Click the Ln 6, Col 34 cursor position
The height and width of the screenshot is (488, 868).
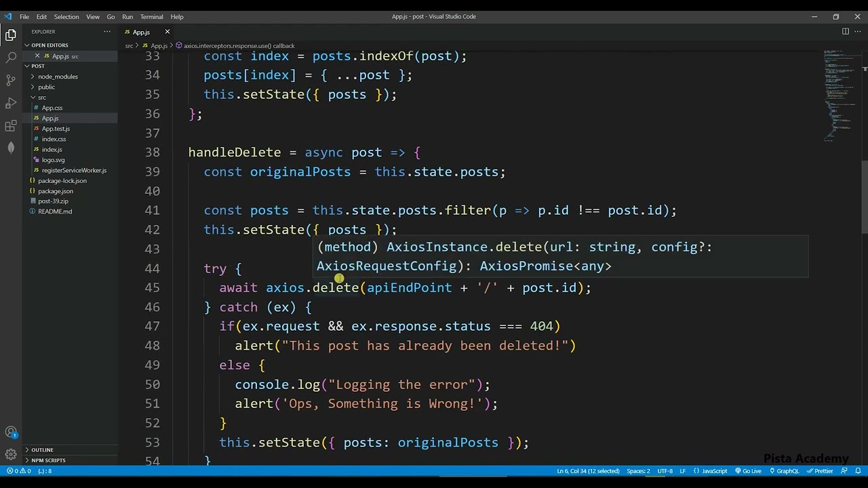coord(588,471)
